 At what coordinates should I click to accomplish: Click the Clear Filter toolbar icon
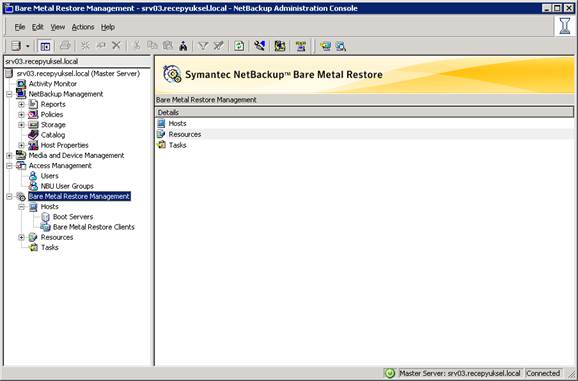(219, 46)
